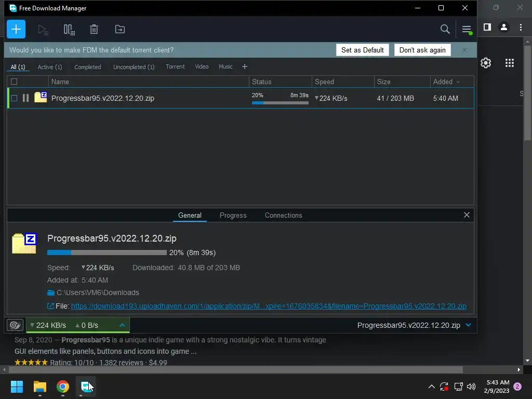This screenshot has width=532, height=399.
Task: Select the Uncompleted (1) filter tab
Action: pyautogui.click(x=134, y=67)
